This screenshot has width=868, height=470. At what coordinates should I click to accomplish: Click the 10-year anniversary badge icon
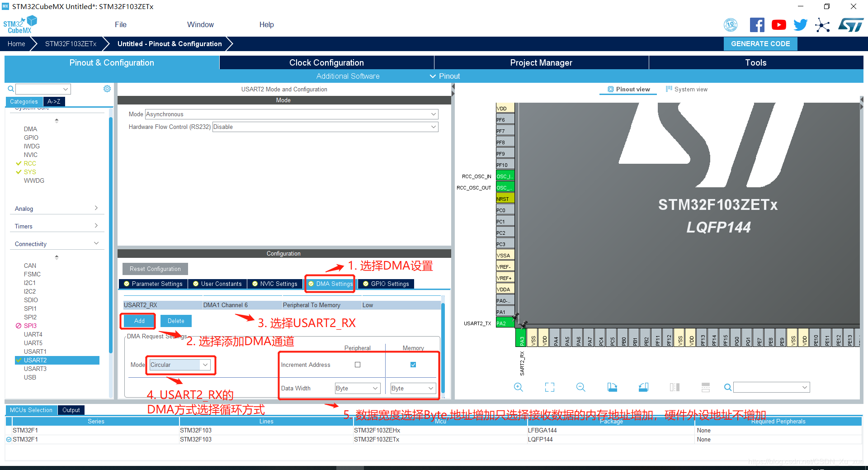731,25
